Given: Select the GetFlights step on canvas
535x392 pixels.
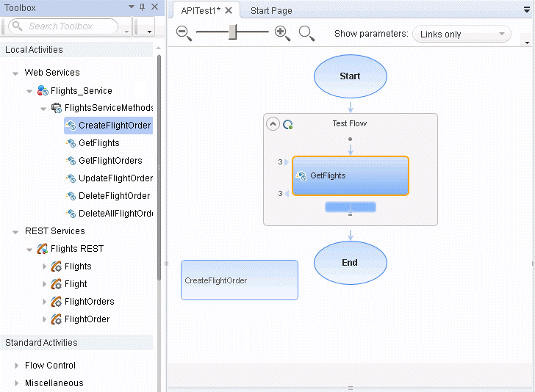Looking at the screenshot, I should 351,176.
